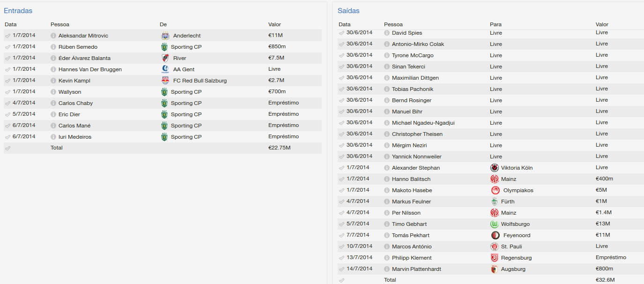This screenshot has width=644, height=284.
Task: Open player Rúben Semedo profile
Action: 78,47
